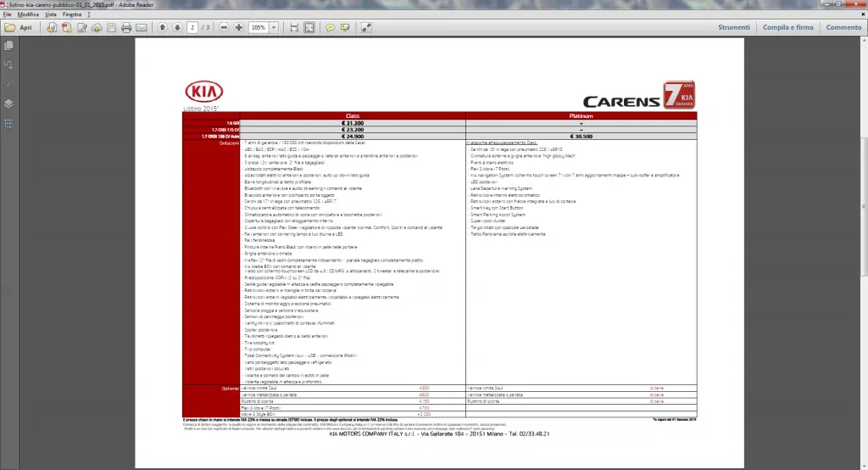The image size is (868, 470).
Task: Open the Modifica menu
Action: click(x=28, y=14)
